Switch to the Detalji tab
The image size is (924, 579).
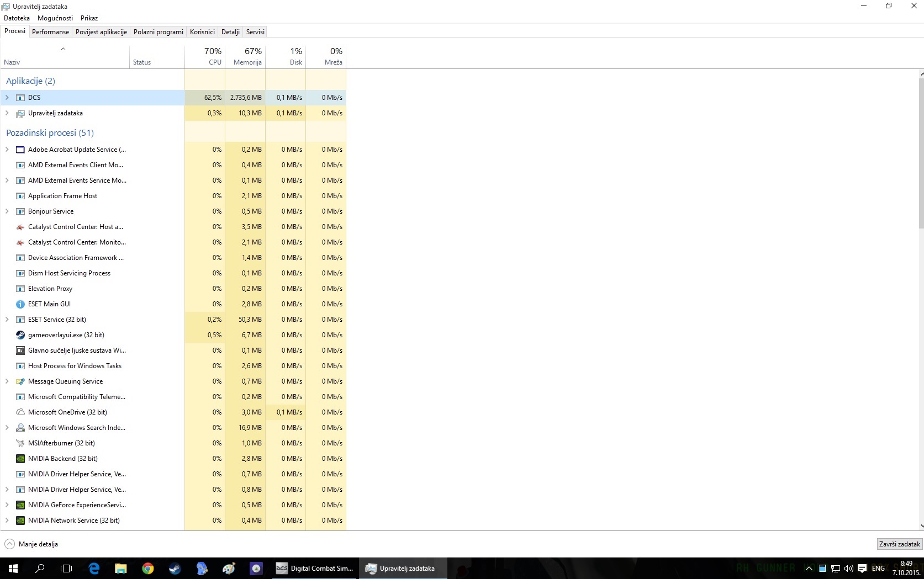pos(230,32)
